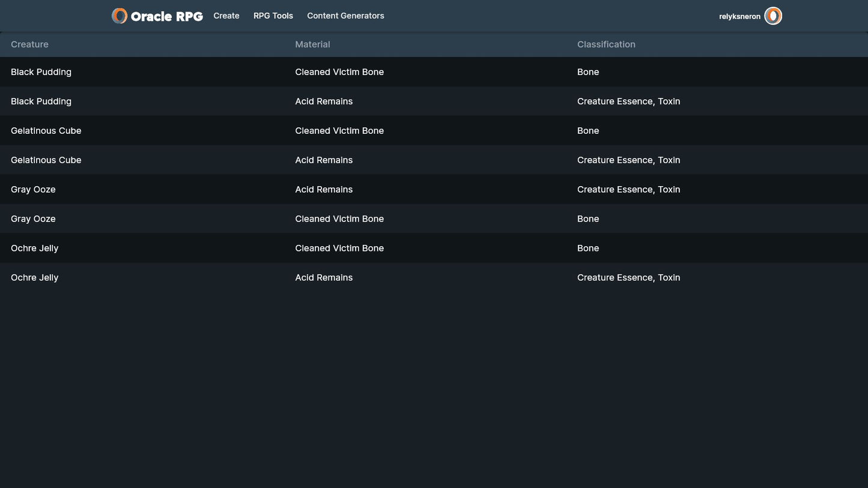The width and height of the screenshot is (868, 488).
Task: Open the RPG Tools menu
Action: pyautogui.click(x=273, y=16)
